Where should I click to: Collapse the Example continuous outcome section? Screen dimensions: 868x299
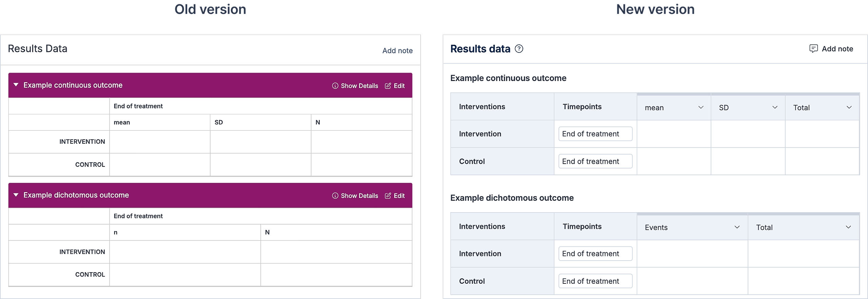click(x=16, y=85)
